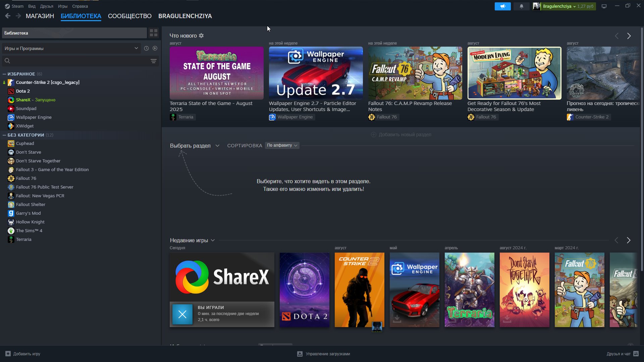This screenshot has height=362, width=644.
Task: Open the Игры и Программы dropdown
Action: (71, 48)
